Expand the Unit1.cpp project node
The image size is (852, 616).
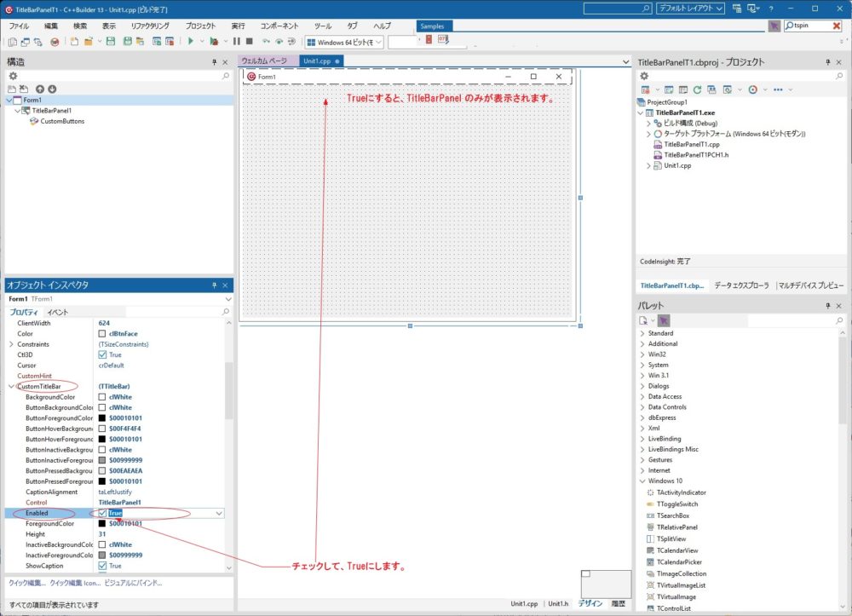pyautogui.click(x=648, y=165)
